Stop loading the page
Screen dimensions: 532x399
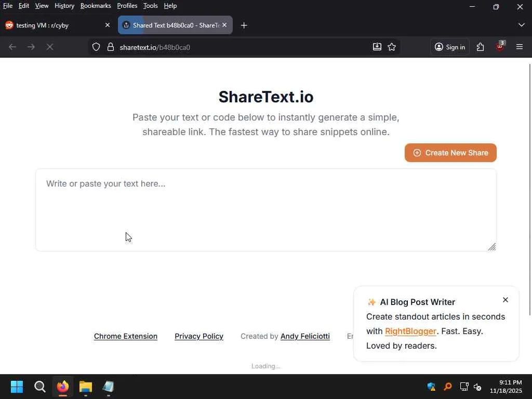[50, 47]
